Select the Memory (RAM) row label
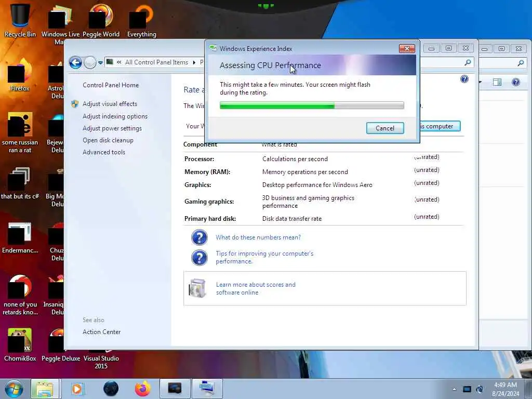 tap(207, 171)
